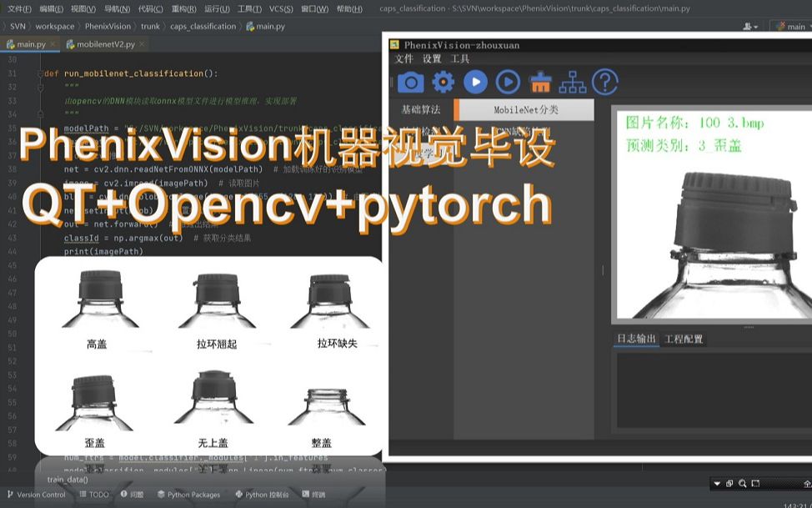812x508 pixels.
Task: Open PyCharm 编辑(E) menu
Action: [51, 9]
